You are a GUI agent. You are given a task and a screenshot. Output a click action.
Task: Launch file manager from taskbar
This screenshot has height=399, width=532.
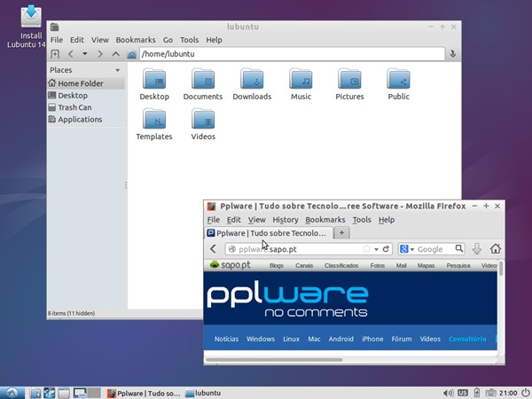tap(35, 393)
